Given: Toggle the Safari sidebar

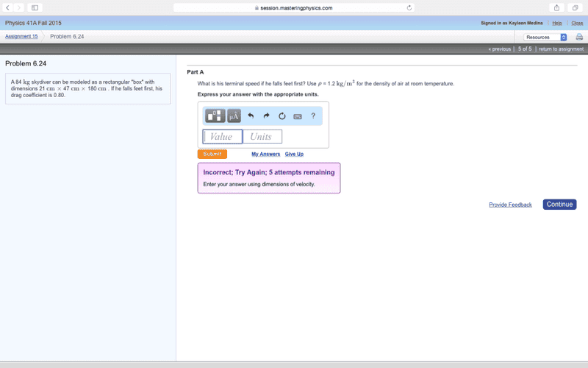Looking at the screenshot, I should (x=35, y=7).
